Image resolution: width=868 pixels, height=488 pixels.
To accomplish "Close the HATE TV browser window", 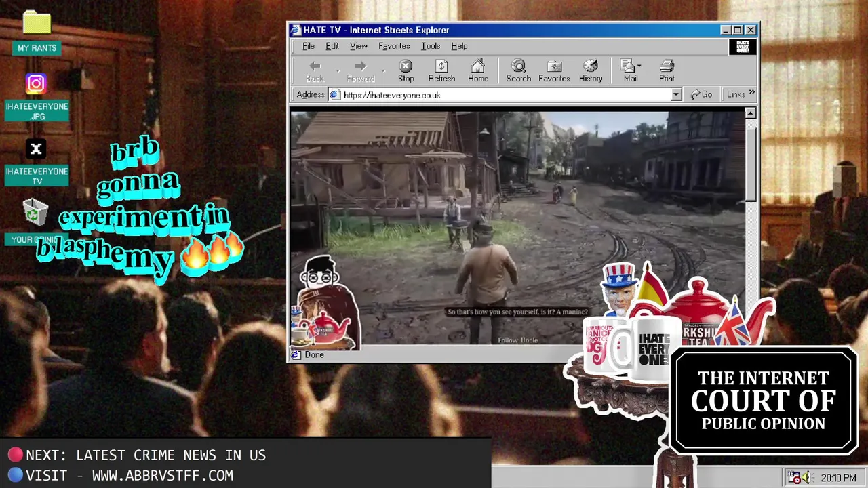I will tap(751, 30).
